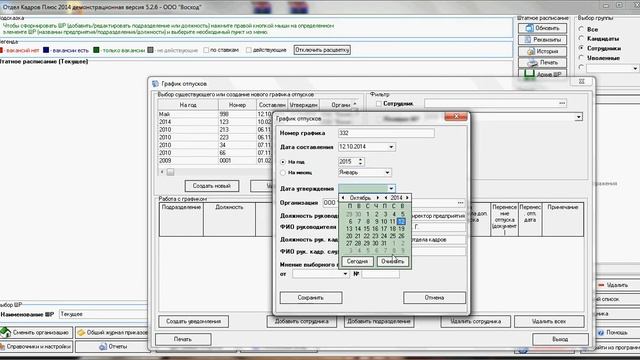Click the ellipsis button in the Организация field
Screen dimensions: 640x360
point(461,202)
